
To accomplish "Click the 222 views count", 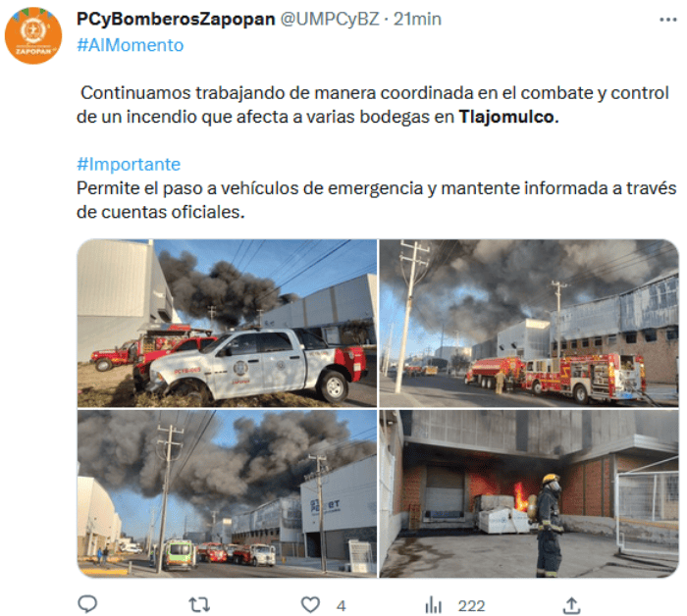I will (471, 606).
